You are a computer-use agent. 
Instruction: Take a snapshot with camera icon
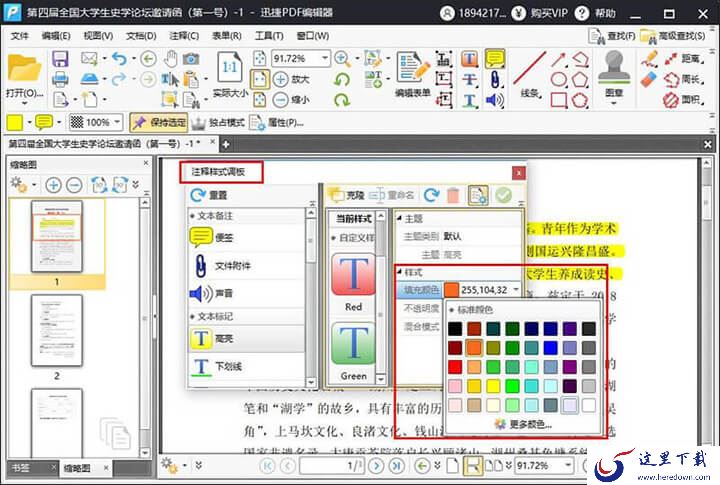click(191, 59)
